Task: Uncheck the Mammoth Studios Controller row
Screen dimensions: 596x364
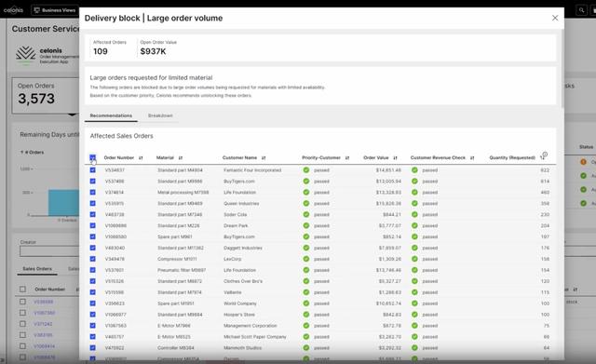Action: 93,347
